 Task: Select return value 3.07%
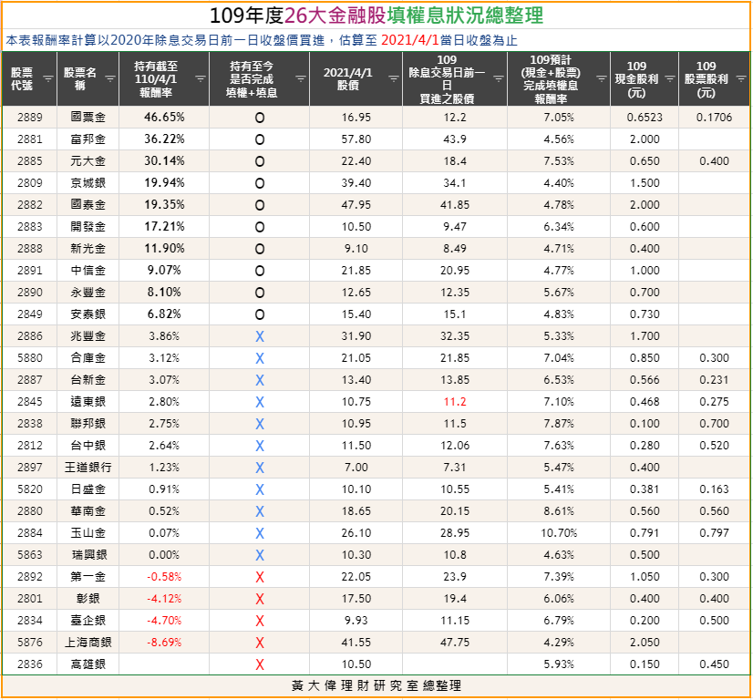click(164, 380)
